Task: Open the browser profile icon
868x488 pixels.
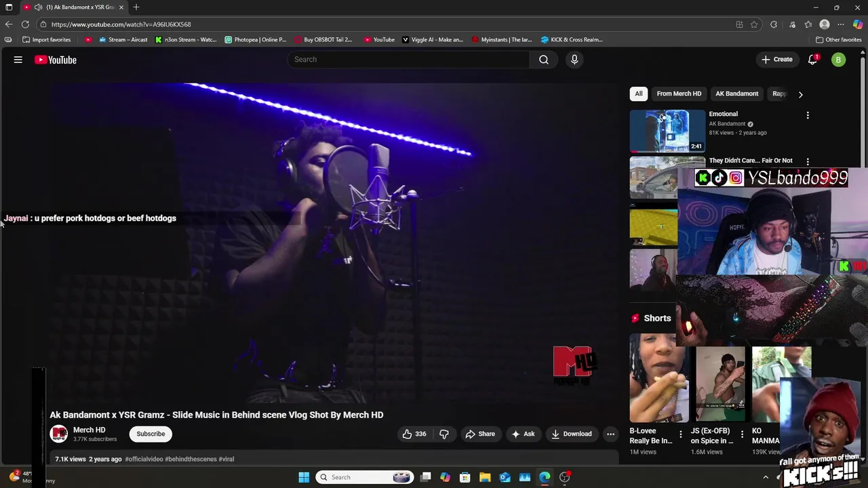Action: pos(825,24)
